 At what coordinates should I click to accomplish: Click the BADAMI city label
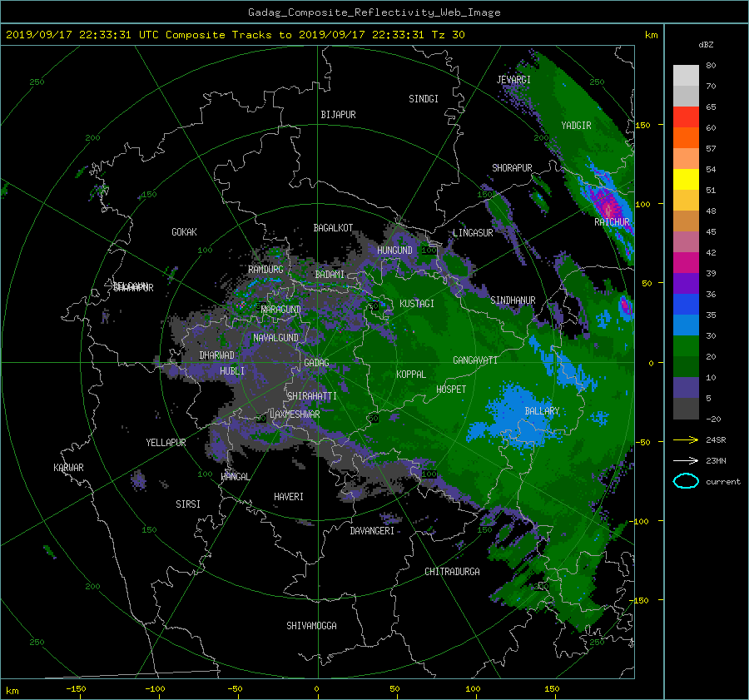pos(330,275)
